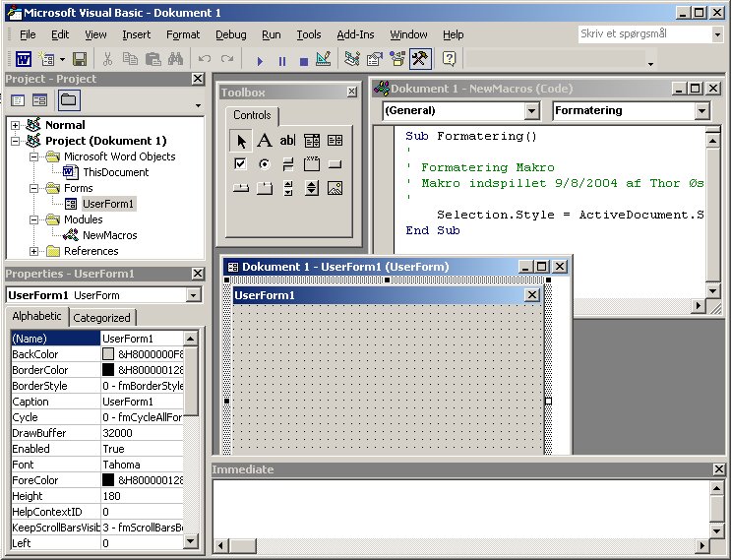The height and width of the screenshot is (560, 731).
Task: Click down arrow of Properties scrollbar
Action: tap(190, 541)
